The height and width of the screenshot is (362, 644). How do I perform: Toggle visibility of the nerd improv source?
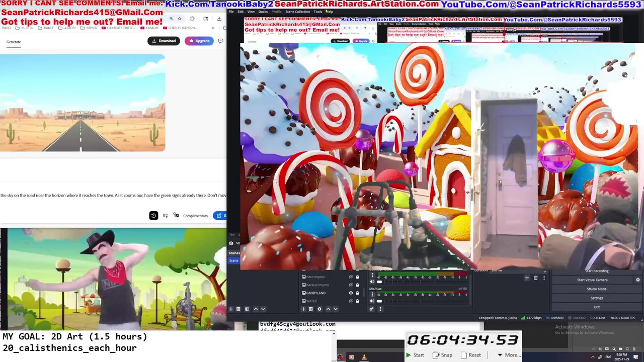(351, 277)
